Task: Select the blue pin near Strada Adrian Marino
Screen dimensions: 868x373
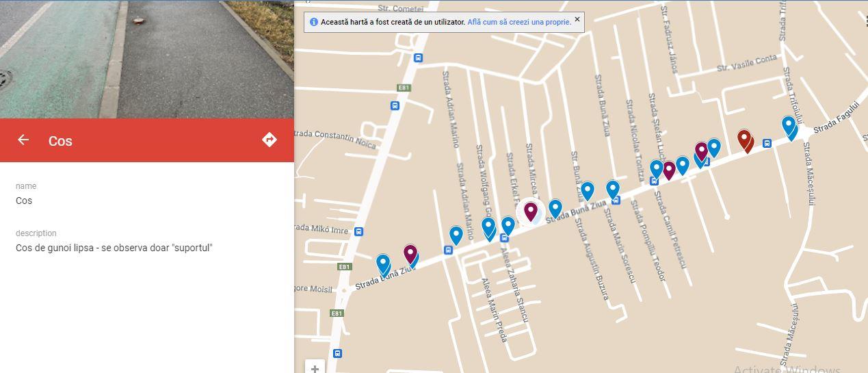Action: (x=456, y=235)
